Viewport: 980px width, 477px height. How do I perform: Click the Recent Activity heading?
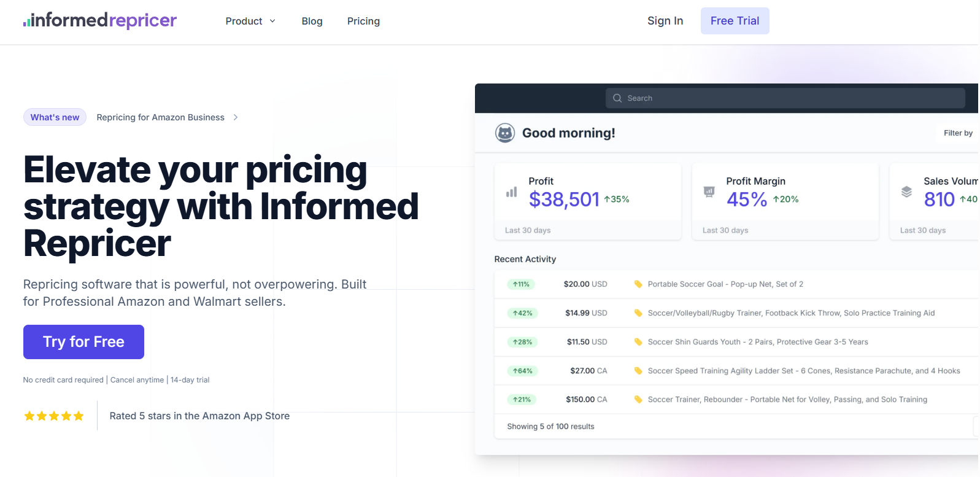pyautogui.click(x=525, y=259)
